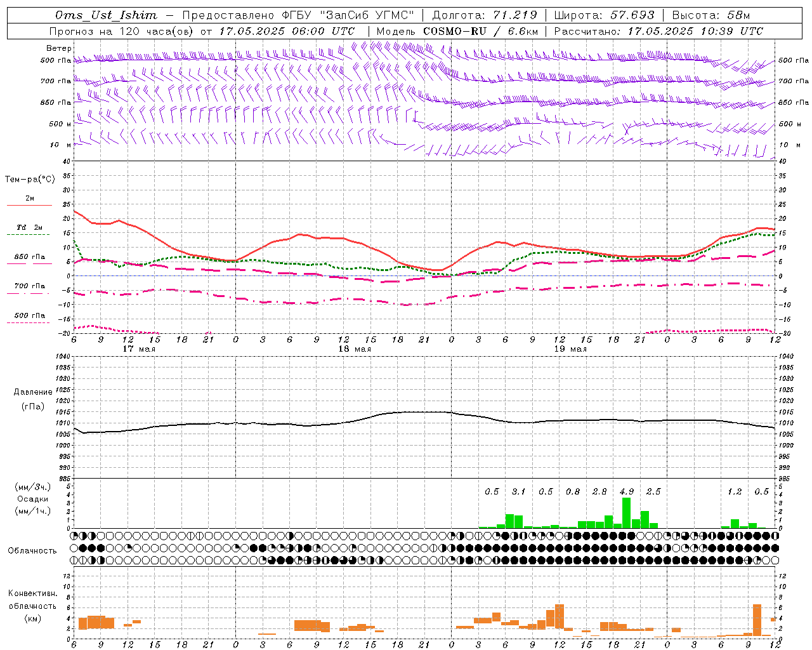The height and width of the screenshot is (650, 812).
Task: Click the Рассчитано: 17.05.2025 10:39 UTC text
Action: pyautogui.click(x=658, y=31)
